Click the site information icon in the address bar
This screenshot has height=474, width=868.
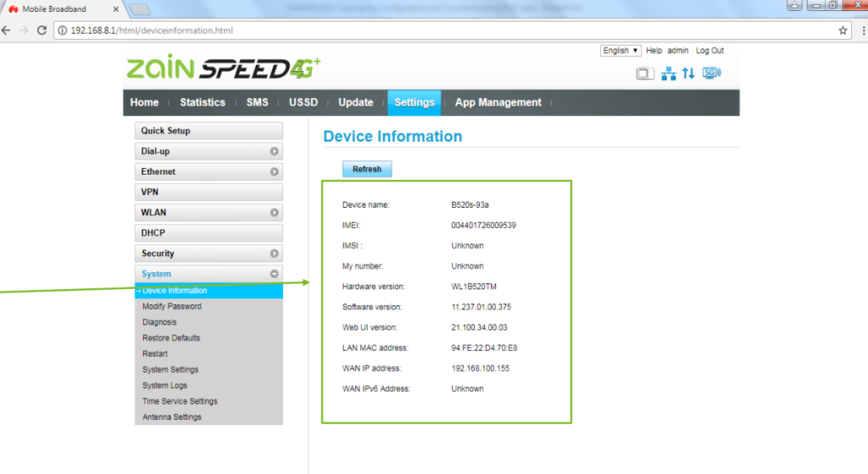click(x=63, y=31)
